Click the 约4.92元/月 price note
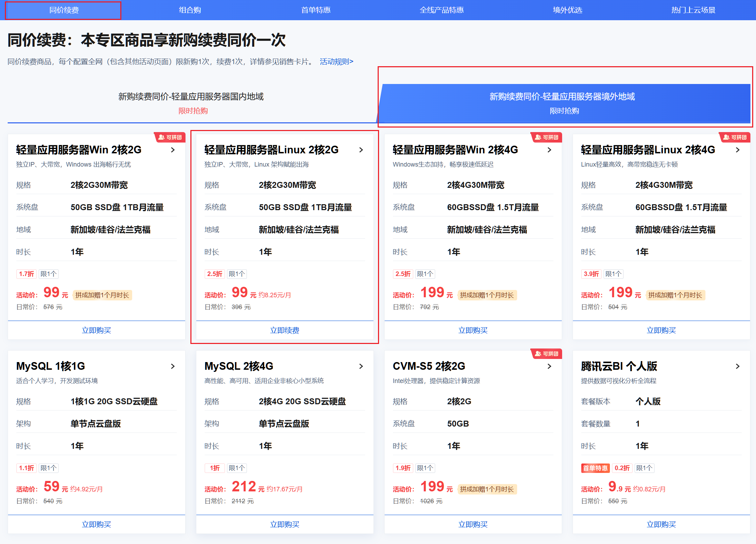This screenshot has height=544, width=756. point(86,489)
